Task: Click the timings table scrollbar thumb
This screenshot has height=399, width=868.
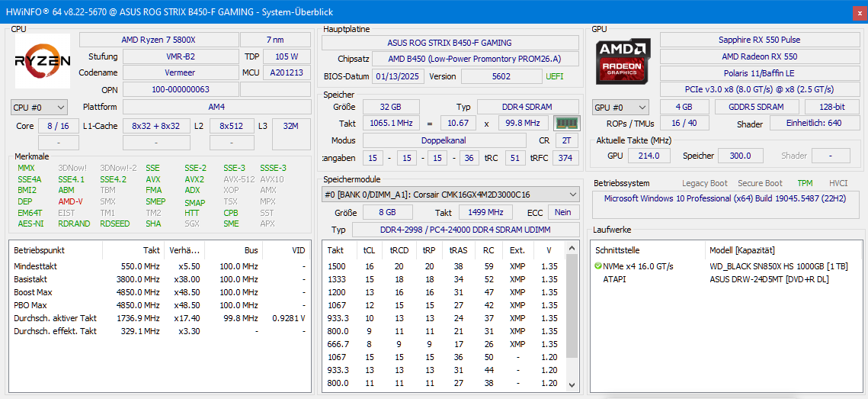Action: [573, 305]
